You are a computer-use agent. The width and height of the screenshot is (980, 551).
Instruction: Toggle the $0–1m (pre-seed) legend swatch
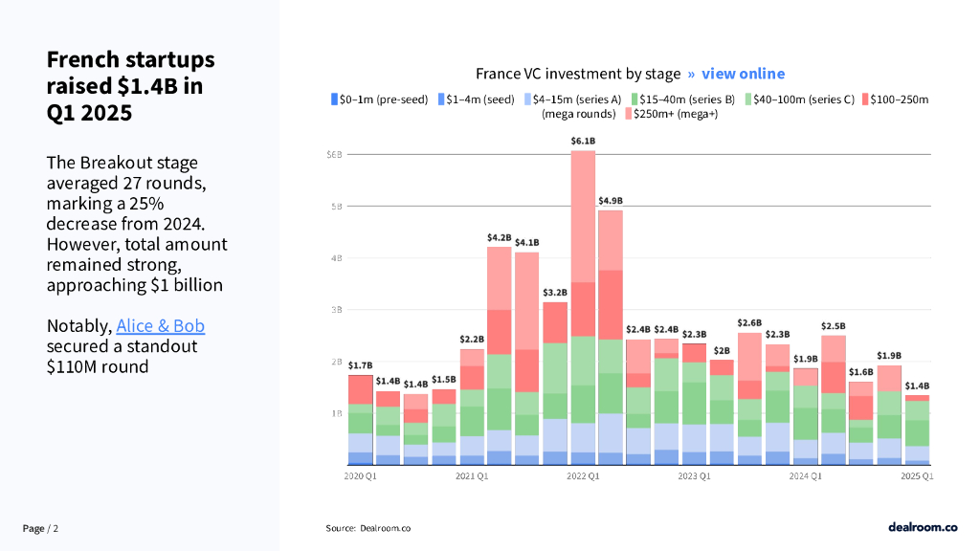pyautogui.click(x=334, y=99)
